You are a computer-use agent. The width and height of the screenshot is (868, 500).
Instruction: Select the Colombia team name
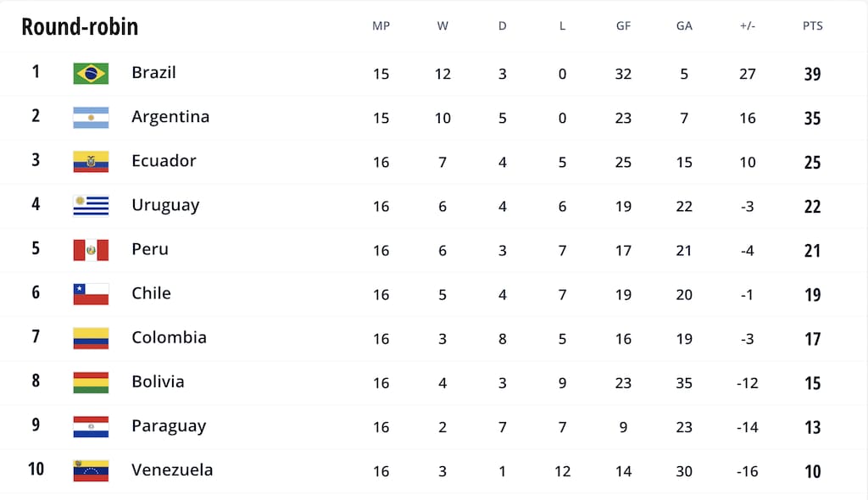coord(169,337)
